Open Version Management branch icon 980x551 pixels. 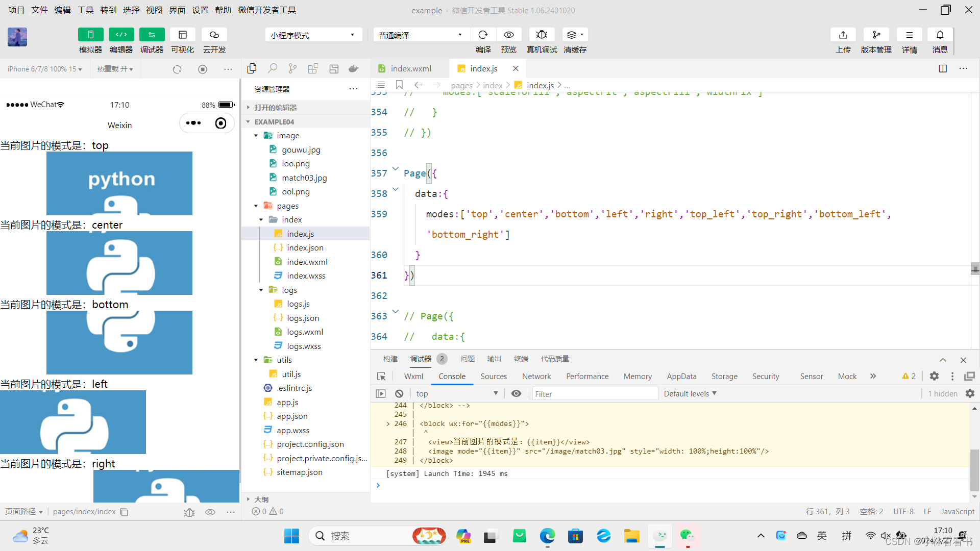[x=876, y=35]
